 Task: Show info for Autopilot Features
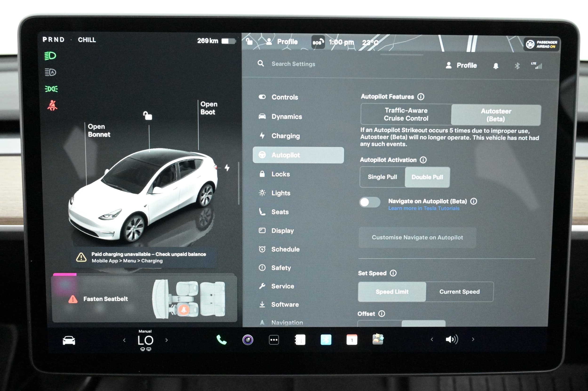(421, 96)
